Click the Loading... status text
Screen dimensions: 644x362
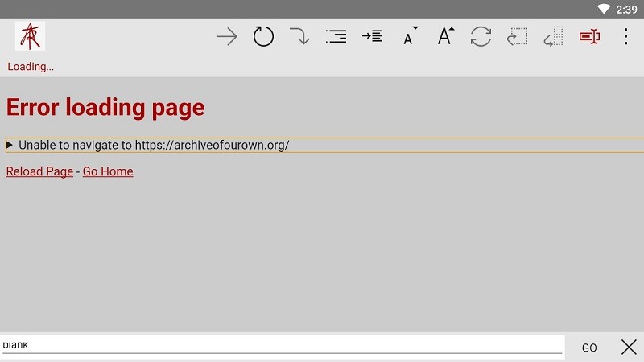[x=31, y=67]
